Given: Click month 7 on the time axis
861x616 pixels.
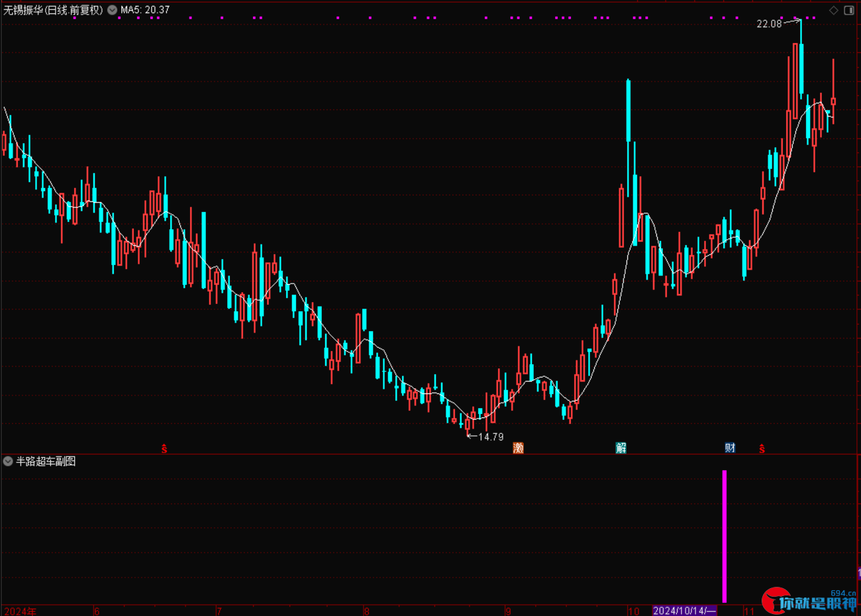Looking at the screenshot, I should [219, 611].
